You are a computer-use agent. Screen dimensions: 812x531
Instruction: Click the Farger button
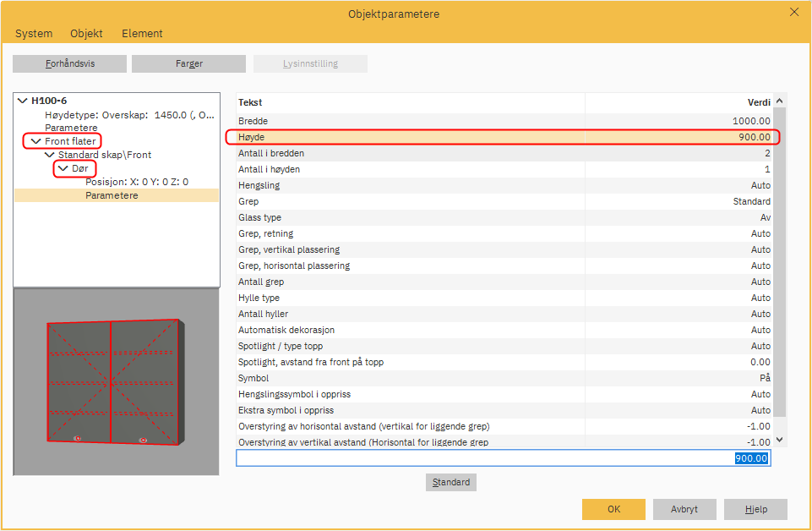(x=188, y=64)
